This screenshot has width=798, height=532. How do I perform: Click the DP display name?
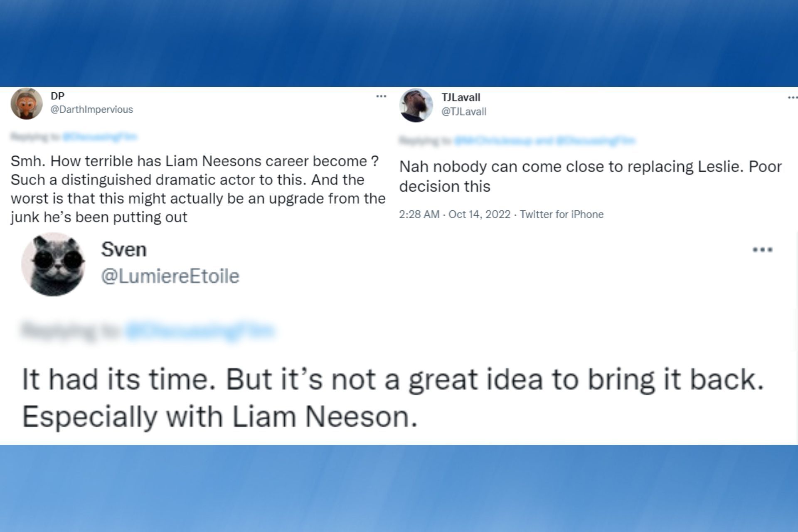pos(57,96)
